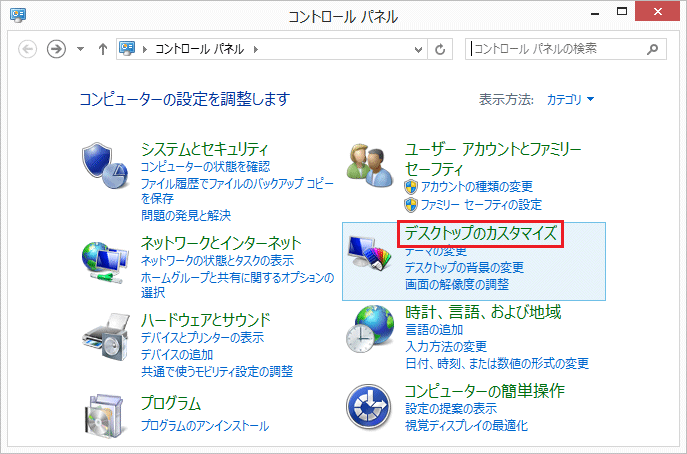The height and width of the screenshot is (454, 687).
Task: Open 視覚ディスプレイの最適化 link
Action: click(466, 426)
